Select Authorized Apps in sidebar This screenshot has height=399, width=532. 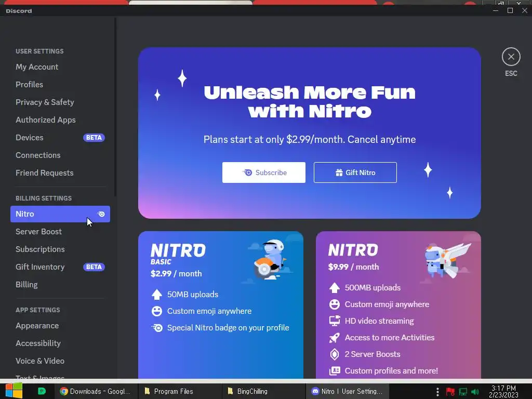pos(46,120)
